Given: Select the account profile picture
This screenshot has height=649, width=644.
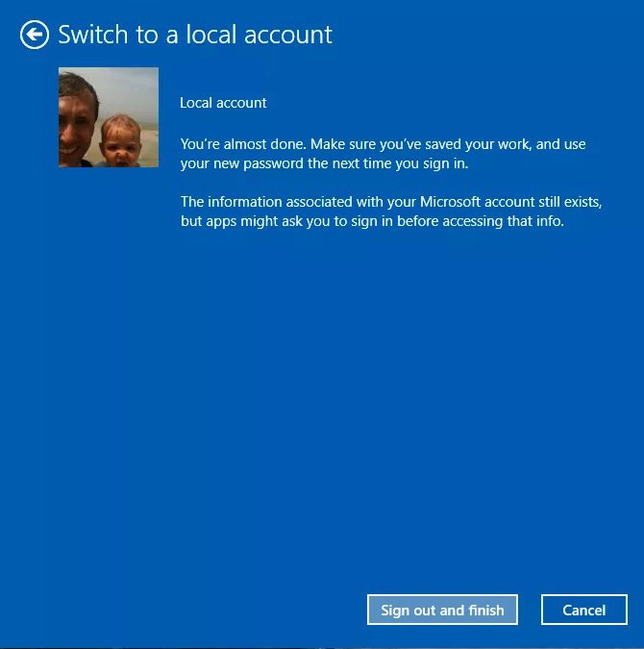Looking at the screenshot, I should [x=108, y=117].
